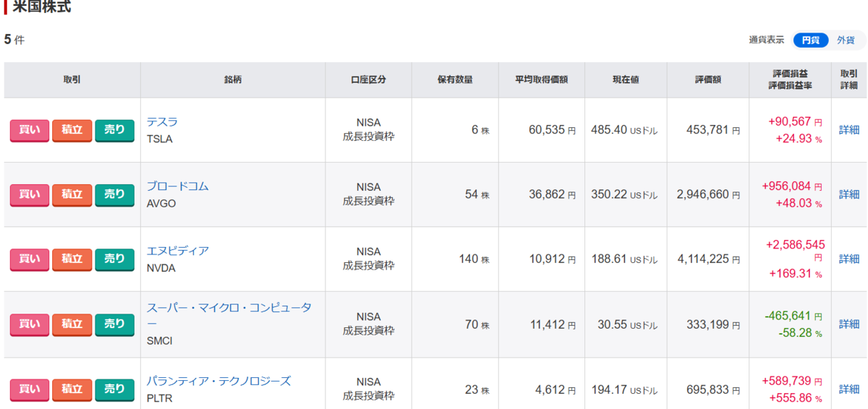This screenshot has height=409, width=868.
Task: Click 買い button for Tesla
Action: [29, 130]
